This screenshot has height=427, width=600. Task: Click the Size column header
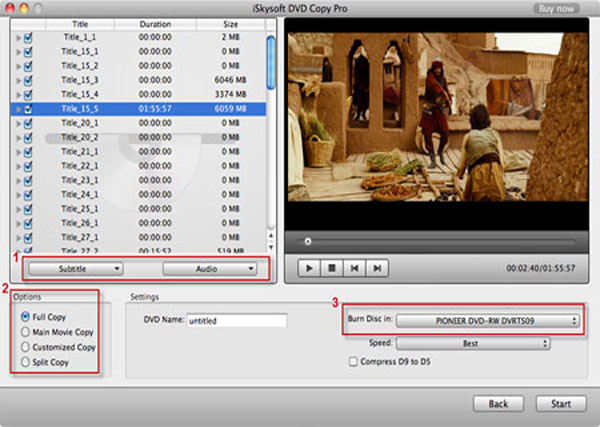[230, 24]
